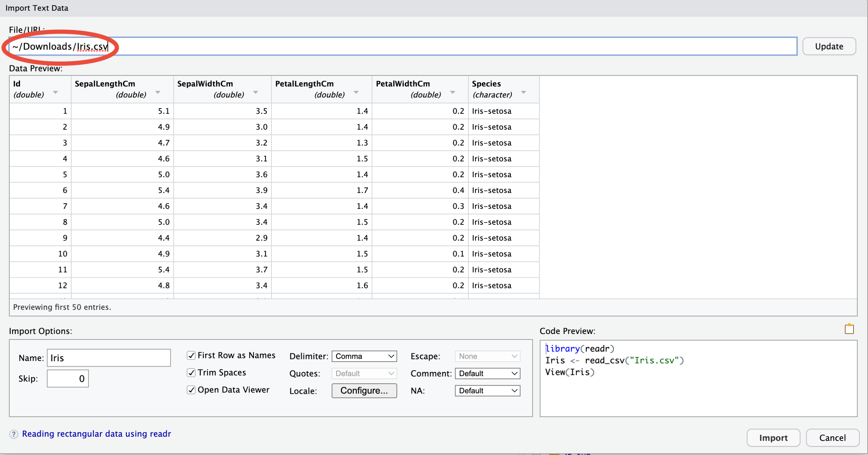Open the NA dropdown
Screen dimensions: 868x455
pos(487,391)
